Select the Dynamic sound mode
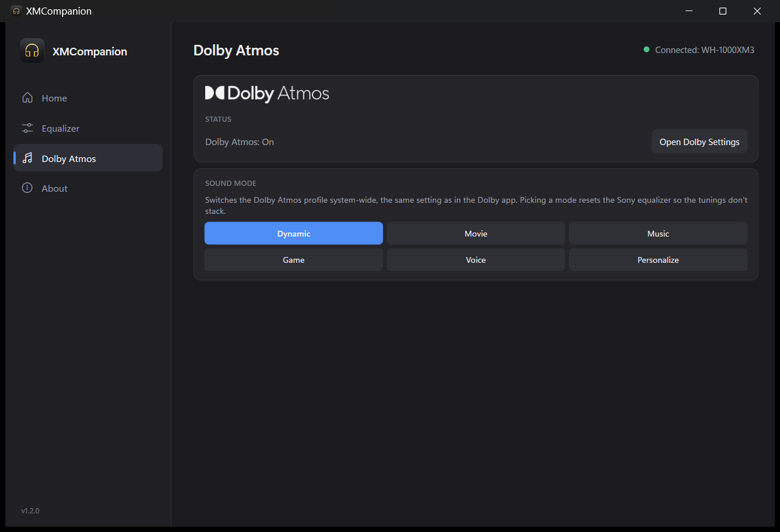The height and width of the screenshot is (532, 780). [x=294, y=233]
